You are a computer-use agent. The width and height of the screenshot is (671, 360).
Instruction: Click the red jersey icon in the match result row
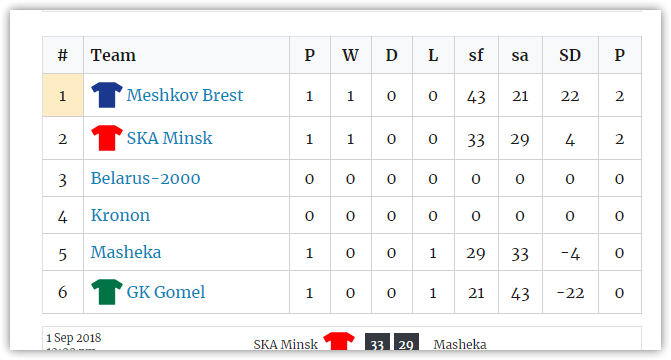(339, 342)
